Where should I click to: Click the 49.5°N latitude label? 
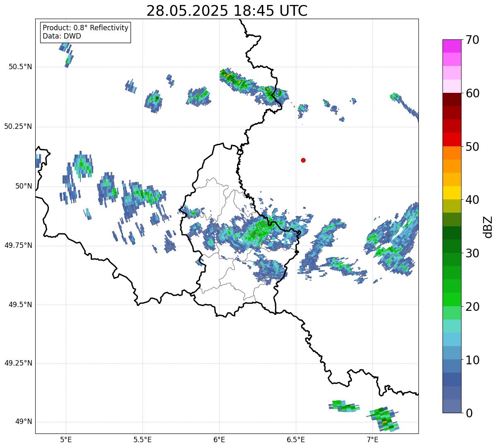click(x=20, y=305)
